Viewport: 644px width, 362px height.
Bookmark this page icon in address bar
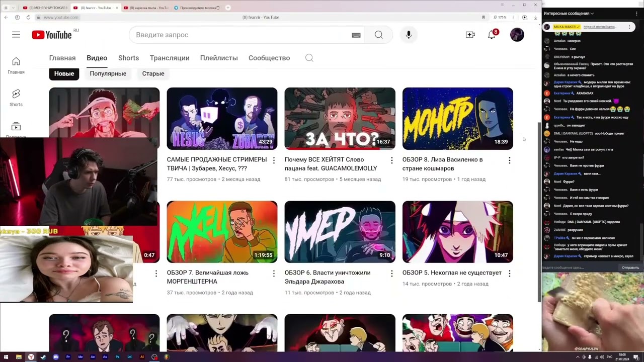click(484, 17)
